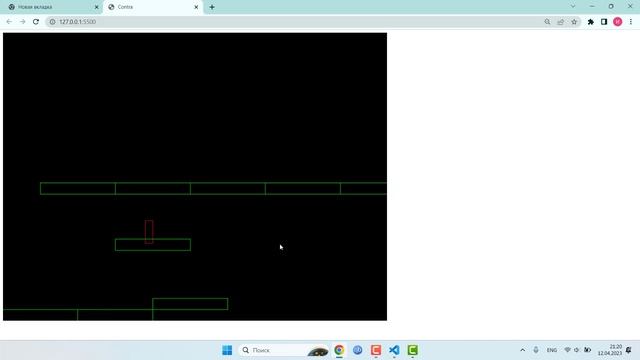Close the Новая вкладка tab
Image resolution: width=640 pixels, height=360 pixels.
[97, 7]
